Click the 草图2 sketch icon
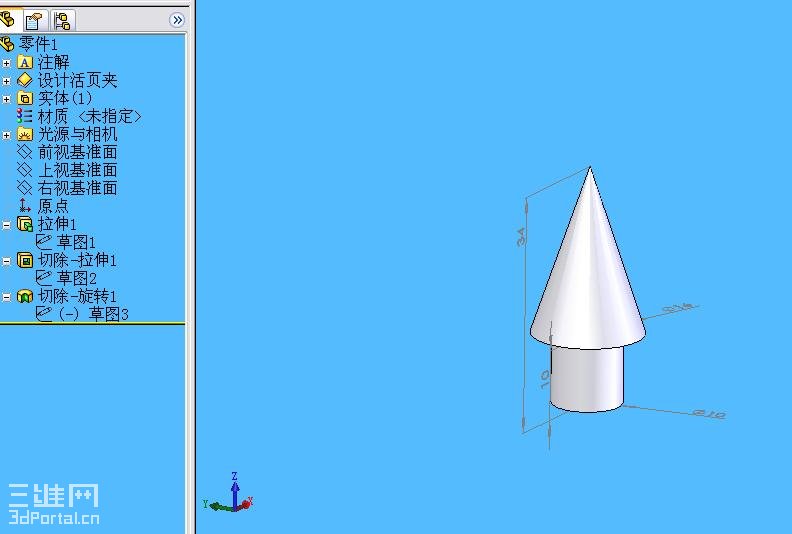 pyautogui.click(x=44, y=278)
